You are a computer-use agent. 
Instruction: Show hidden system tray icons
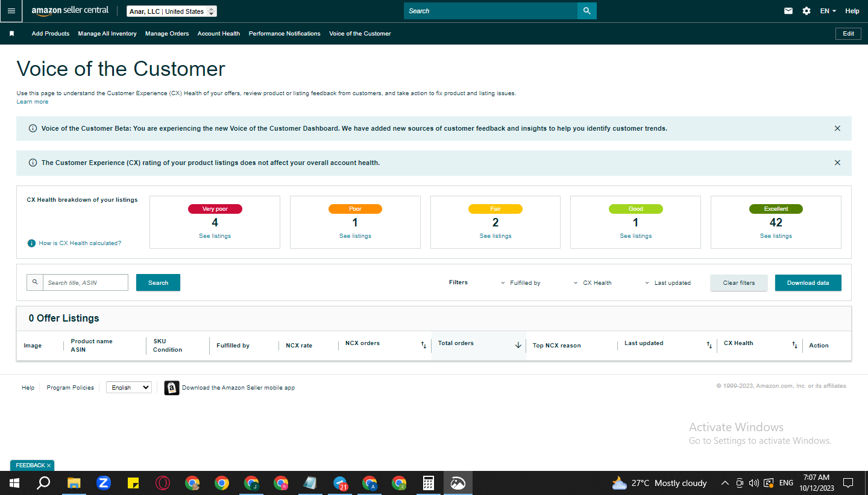pyautogui.click(x=725, y=483)
